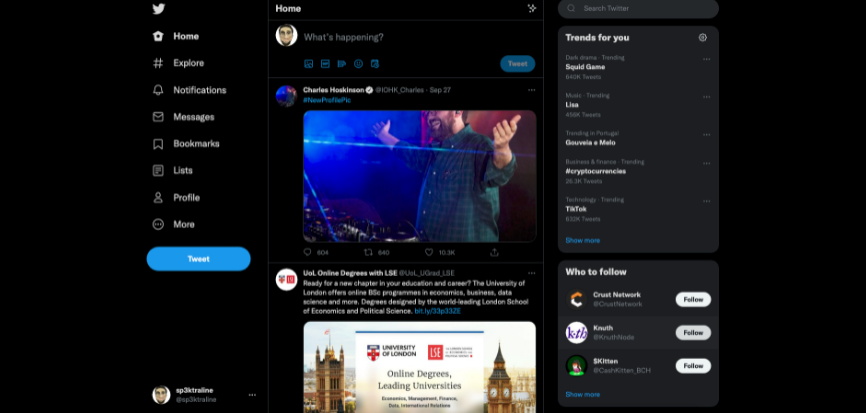This screenshot has height=413, width=866.
Task: Open more options on UoL tweet
Action: coord(531,273)
